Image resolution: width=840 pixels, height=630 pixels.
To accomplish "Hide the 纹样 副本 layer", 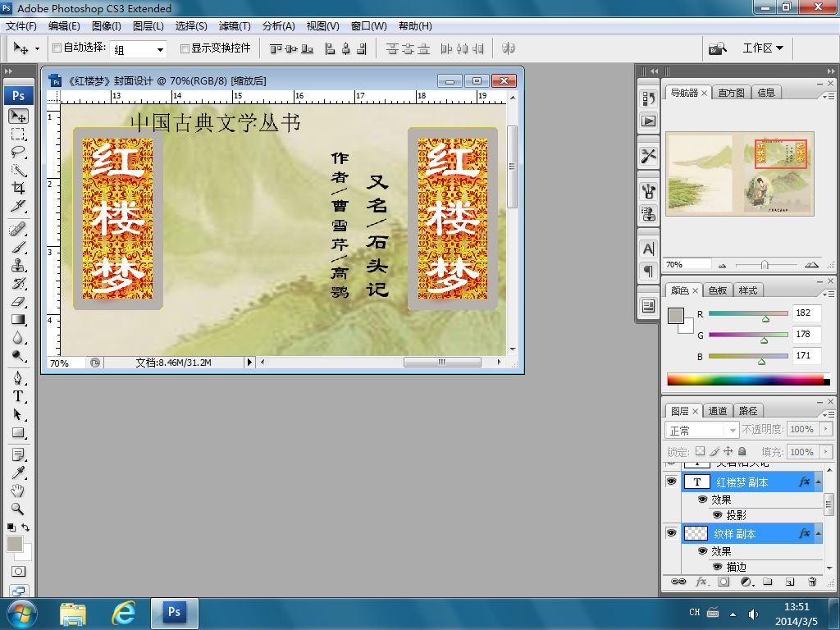I will click(x=671, y=533).
